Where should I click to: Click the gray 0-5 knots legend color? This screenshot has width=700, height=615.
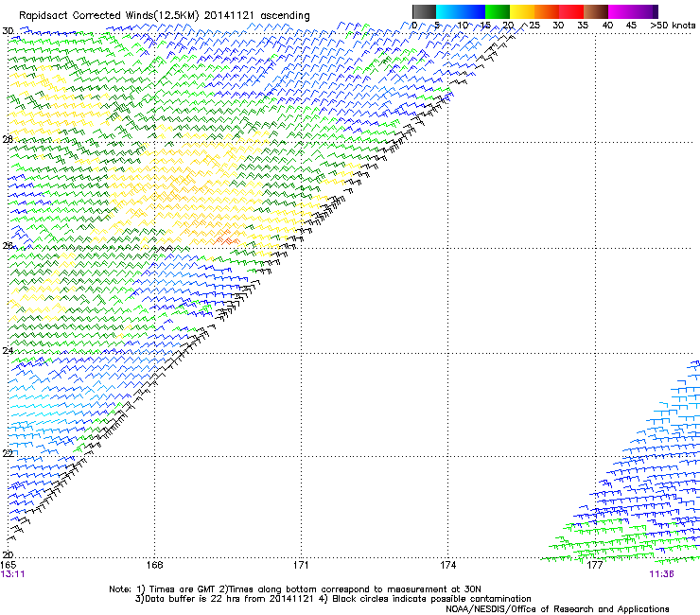tap(424, 11)
